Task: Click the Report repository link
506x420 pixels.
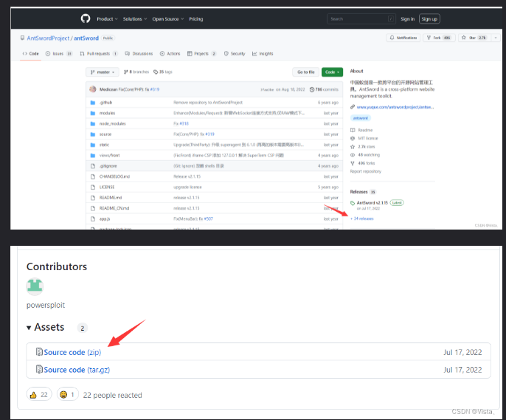Action: point(366,172)
